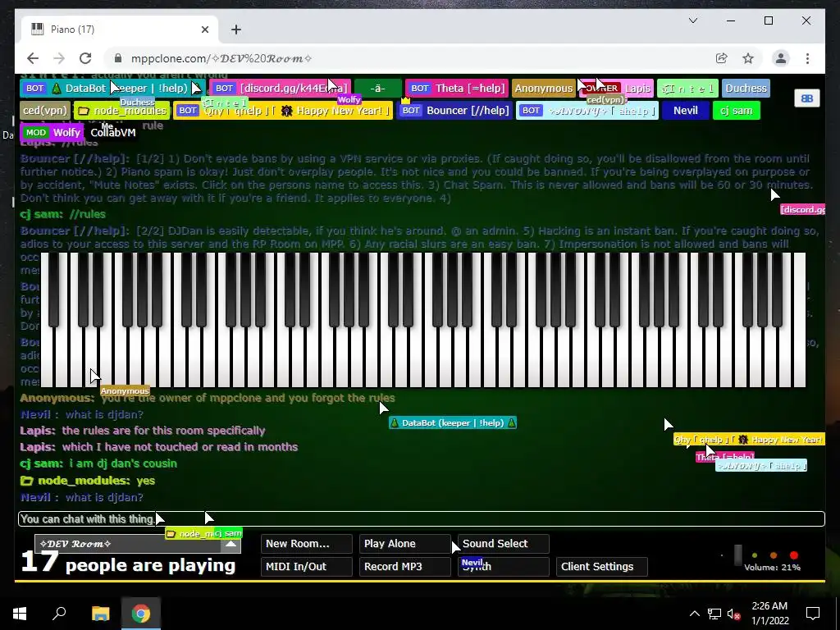Bookmark this page with the star
The image size is (840, 630).
748,58
